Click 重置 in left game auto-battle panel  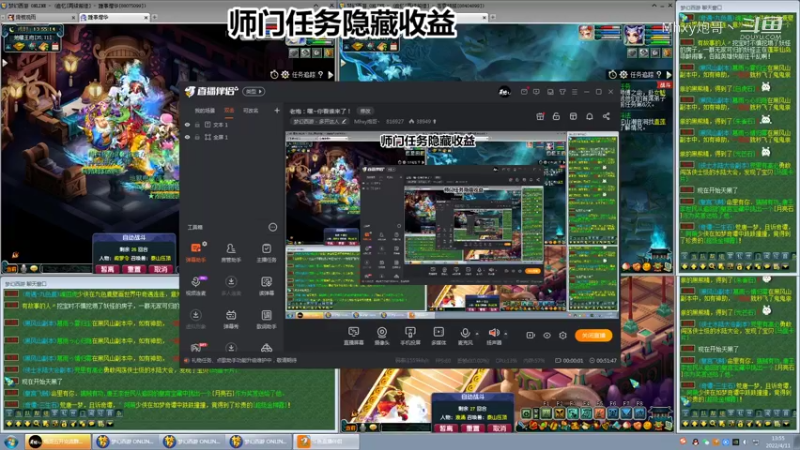coord(134,269)
